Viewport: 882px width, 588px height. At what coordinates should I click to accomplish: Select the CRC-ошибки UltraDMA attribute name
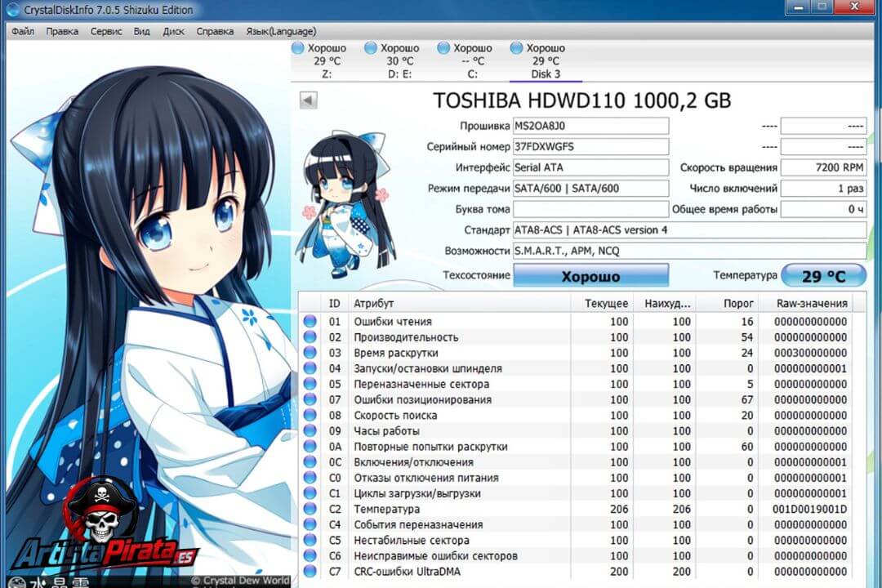pyautogui.click(x=407, y=572)
